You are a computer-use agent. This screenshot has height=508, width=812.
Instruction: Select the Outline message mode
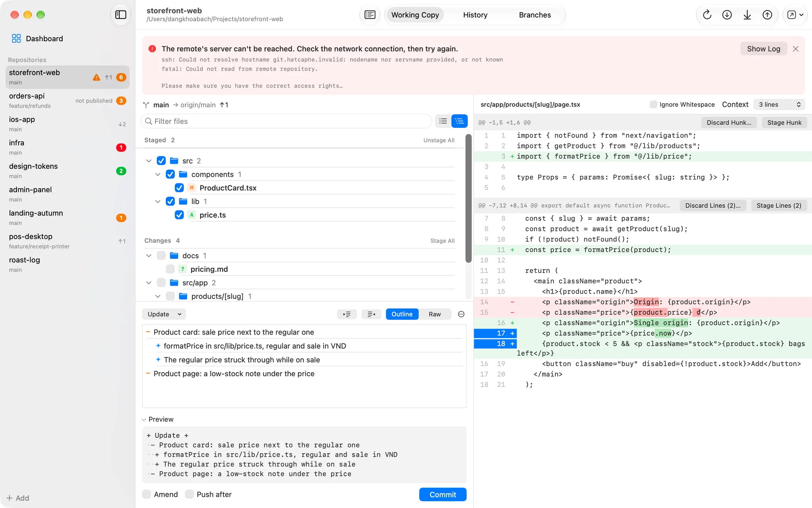[x=402, y=314]
